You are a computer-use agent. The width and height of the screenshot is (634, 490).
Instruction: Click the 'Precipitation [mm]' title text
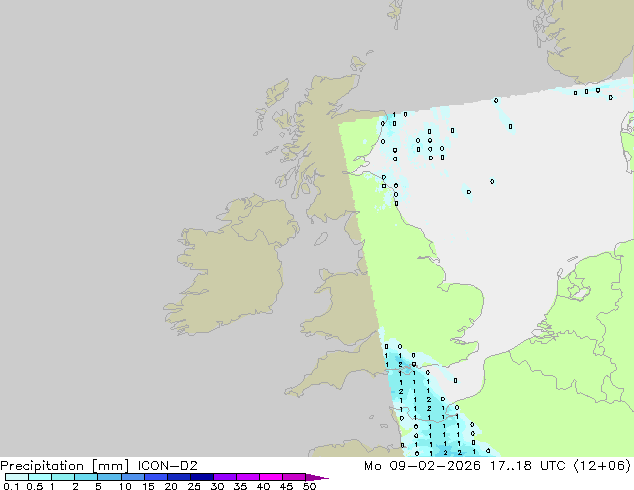pyautogui.click(x=64, y=465)
